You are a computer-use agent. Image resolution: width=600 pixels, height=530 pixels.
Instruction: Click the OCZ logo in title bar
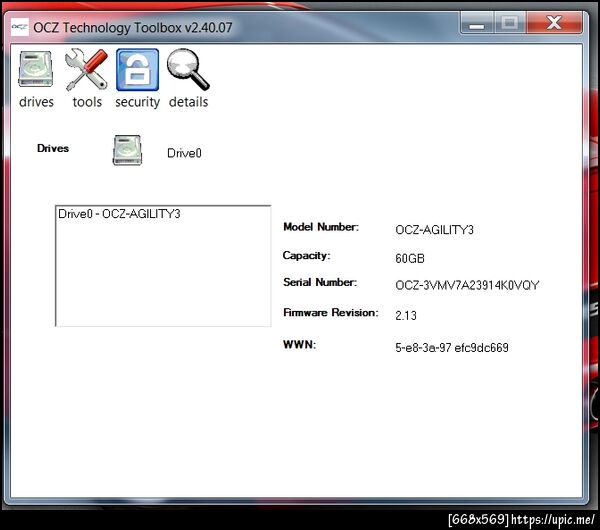point(20,27)
